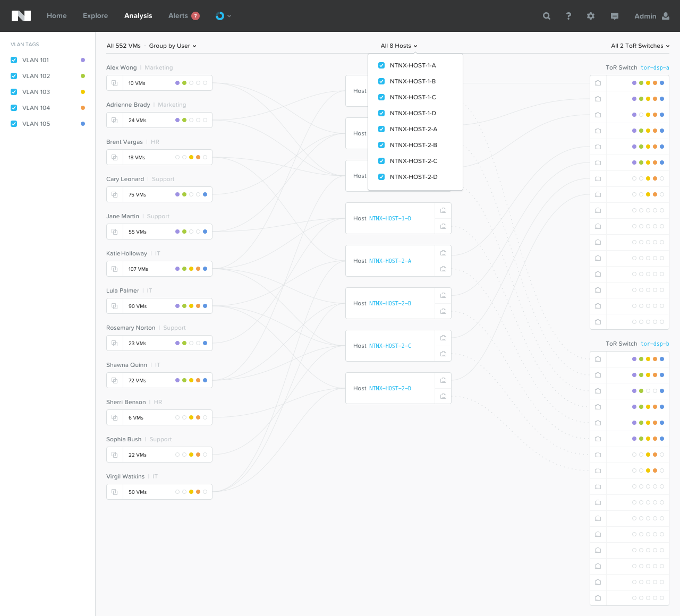Click the upper port icon on NTNX-HOST-2-A
The image size is (680, 616).
(x=443, y=253)
